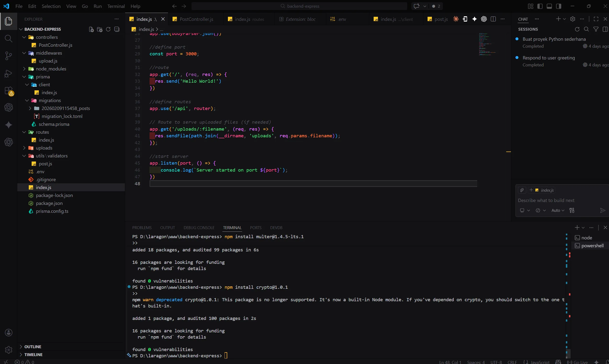Image resolution: width=609 pixels, height=364 pixels.
Task: Open the Accounts menu icon
Action: [x=9, y=333]
